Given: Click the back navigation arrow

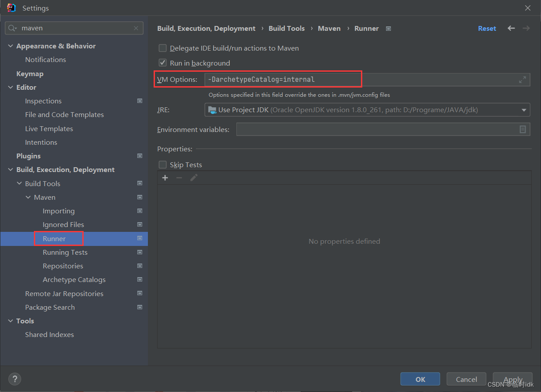Looking at the screenshot, I should (x=511, y=28).
